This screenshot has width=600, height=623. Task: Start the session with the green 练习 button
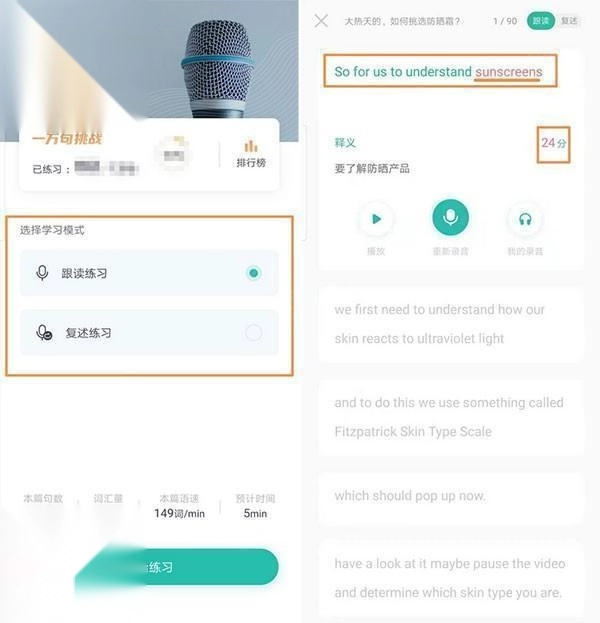point(177,567)
